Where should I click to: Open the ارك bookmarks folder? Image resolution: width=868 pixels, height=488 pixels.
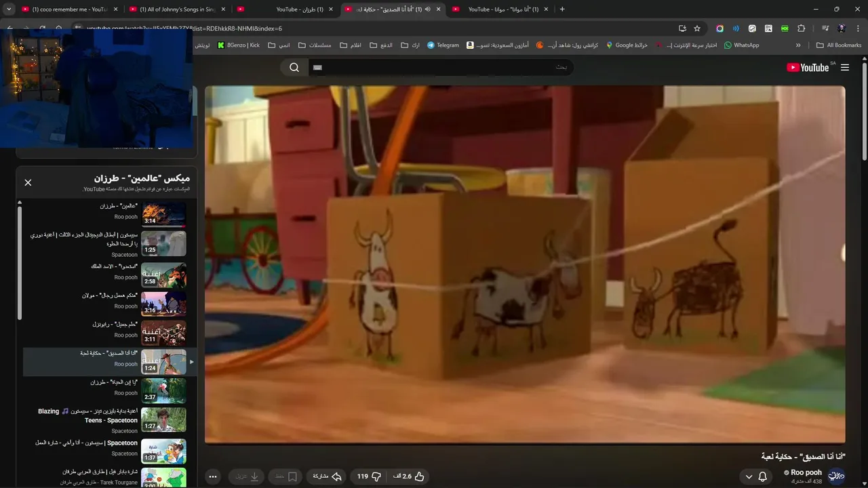click(x=410, y=45)
